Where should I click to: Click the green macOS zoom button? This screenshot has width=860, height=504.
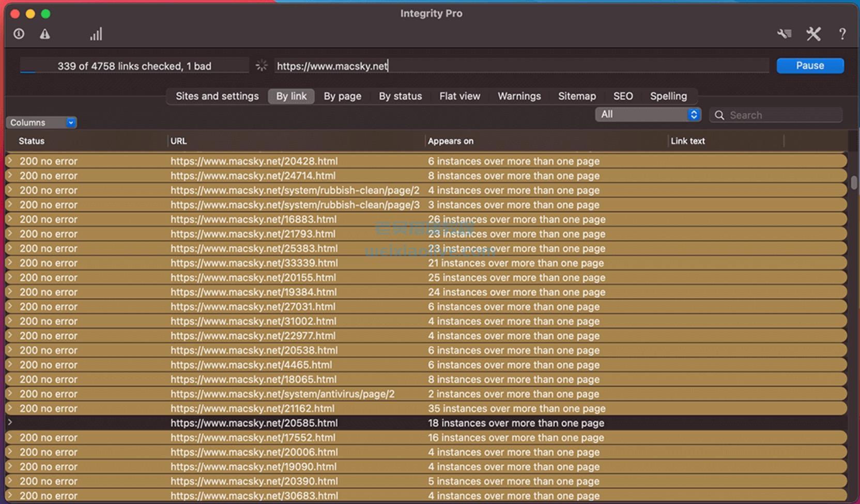46,14
